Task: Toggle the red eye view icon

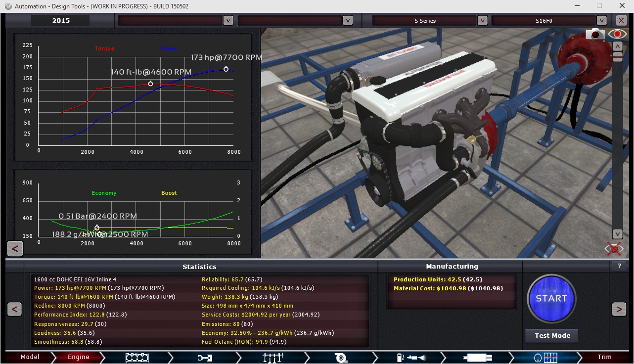Action: [x=618, y=34]
